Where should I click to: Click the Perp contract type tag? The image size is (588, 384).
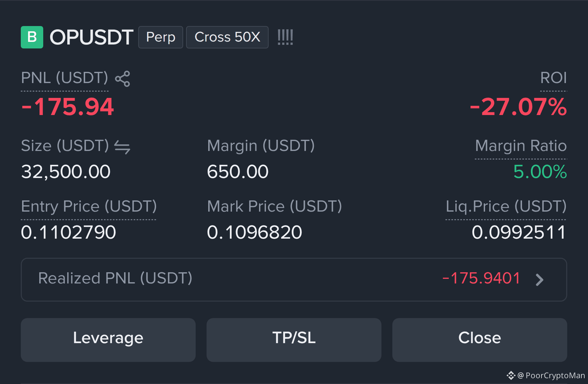pos(161,37)
